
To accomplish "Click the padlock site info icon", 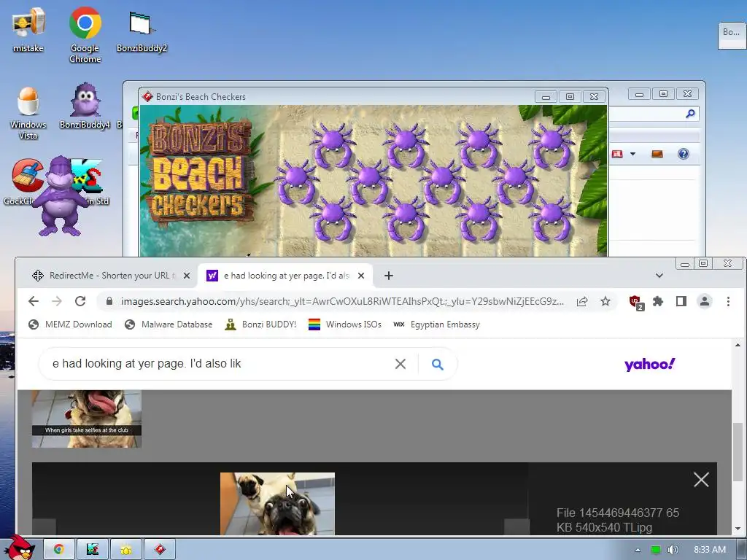I will [109, 301].
